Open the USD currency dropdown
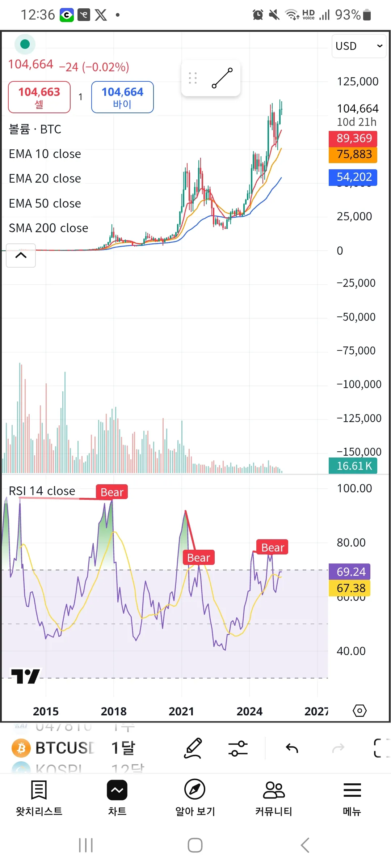Viewport: 391px width, 868px height. click(x=359, y=46)
